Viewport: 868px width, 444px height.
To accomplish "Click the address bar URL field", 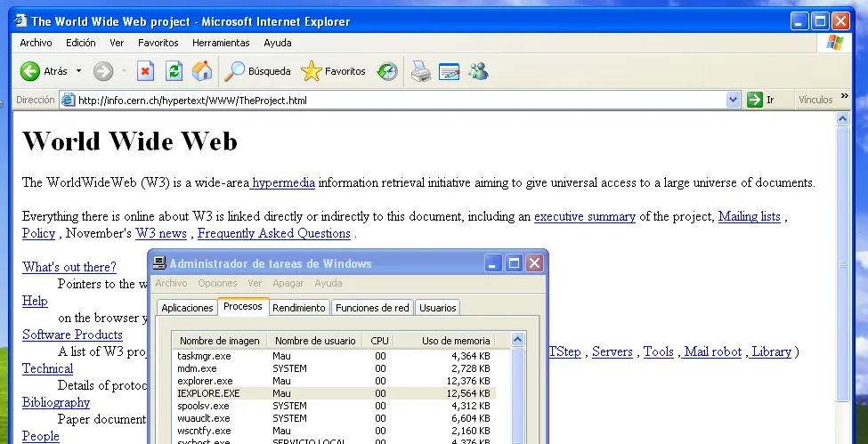I will [x=401, y=101].
